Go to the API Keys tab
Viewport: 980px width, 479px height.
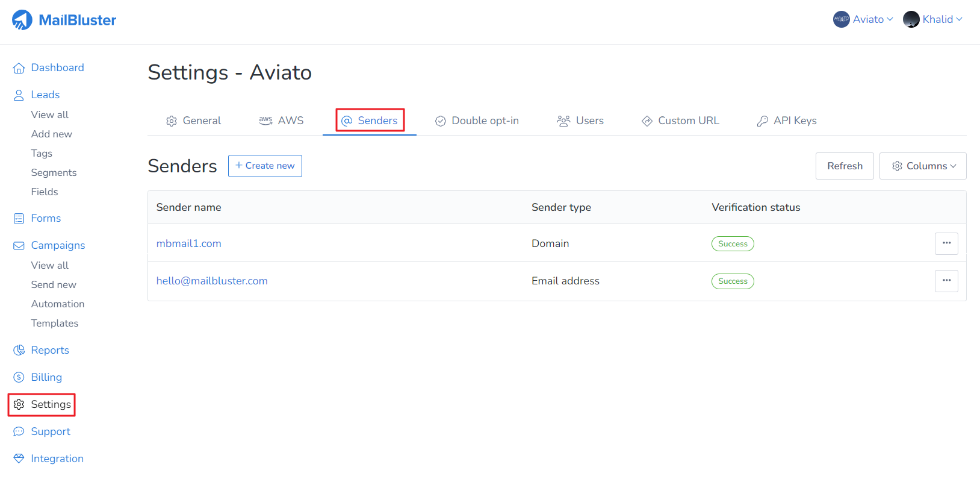click(787, 121)
